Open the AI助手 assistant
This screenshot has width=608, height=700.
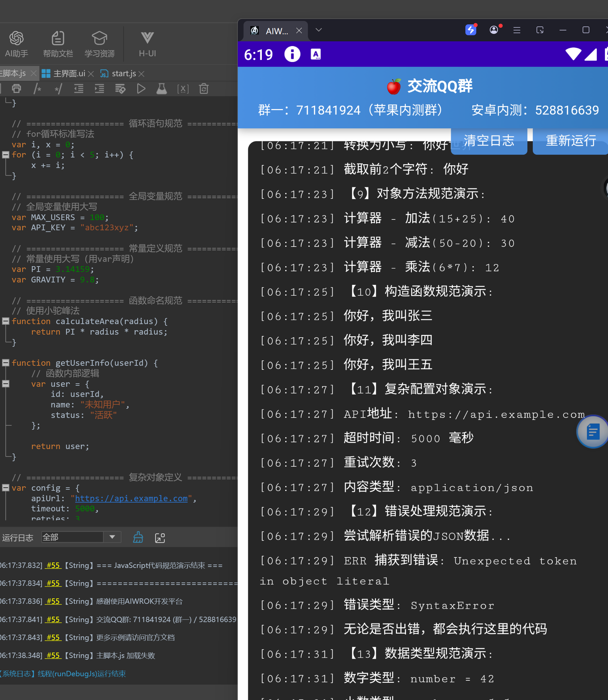click(16, 44)
